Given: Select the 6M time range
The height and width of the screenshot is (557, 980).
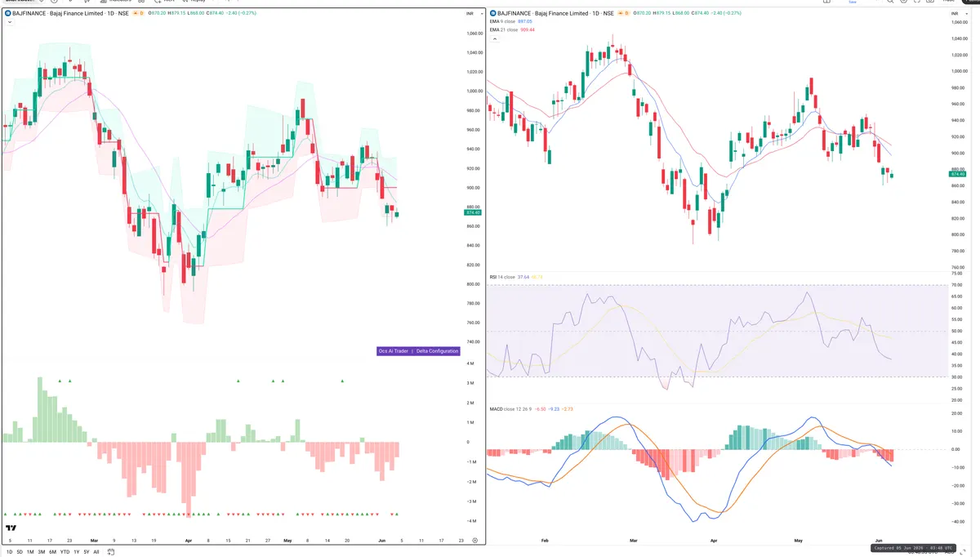Looking at the screenshot, I should point(52,552).
